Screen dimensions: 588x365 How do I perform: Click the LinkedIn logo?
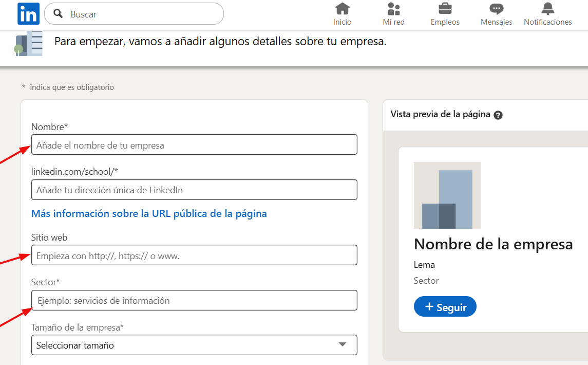click(x=28, y=13)
